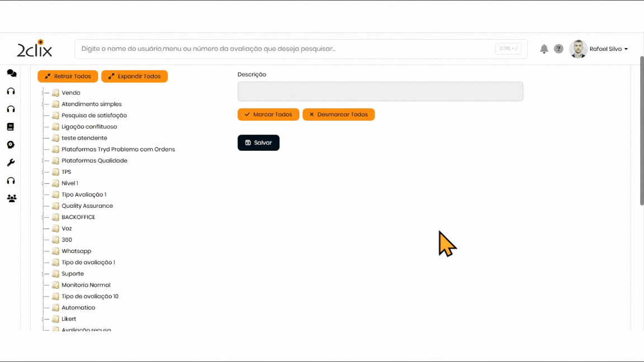Open notifications bell icon
Image resolution: width=644 pixels, height=362 pixels.
pyautogui.click(x=544, y=49)
